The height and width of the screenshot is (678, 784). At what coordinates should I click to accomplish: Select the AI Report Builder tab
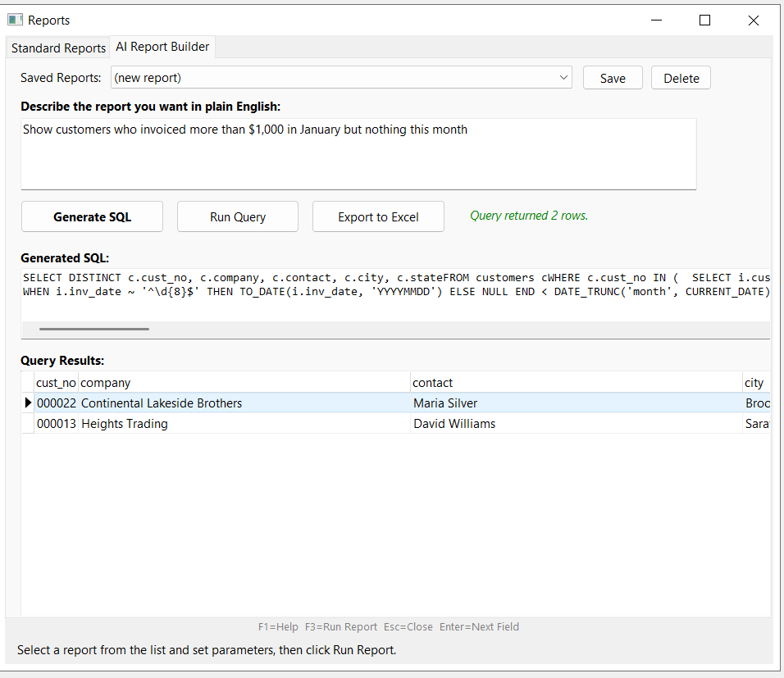click(x=162, y=47)
